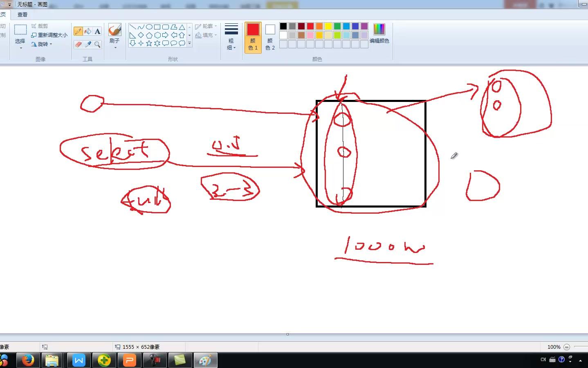Pick the orange color swatch
This screenshot has height=368, width=588.
(x=319, y=26)
